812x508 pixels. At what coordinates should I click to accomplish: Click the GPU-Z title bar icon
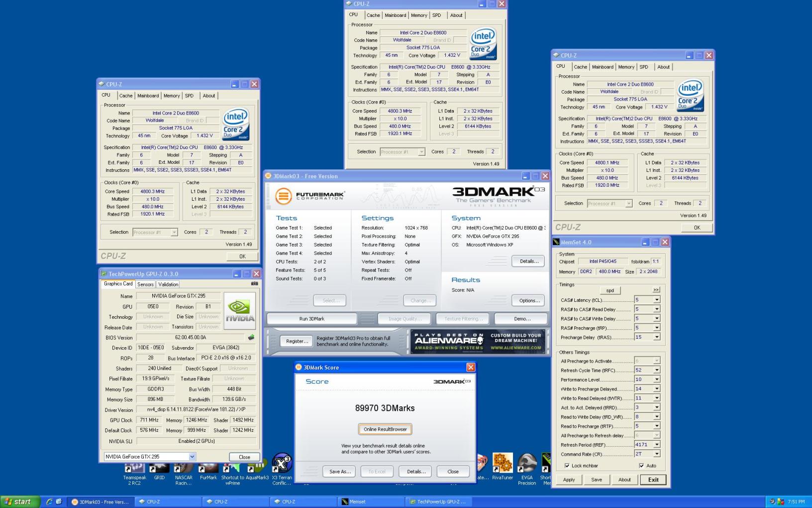104,273
